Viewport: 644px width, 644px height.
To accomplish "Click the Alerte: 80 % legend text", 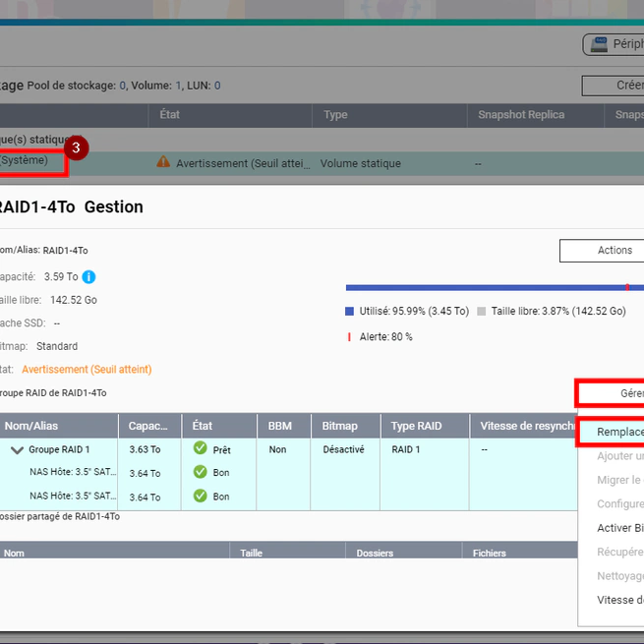I will [x=386, y=337].
